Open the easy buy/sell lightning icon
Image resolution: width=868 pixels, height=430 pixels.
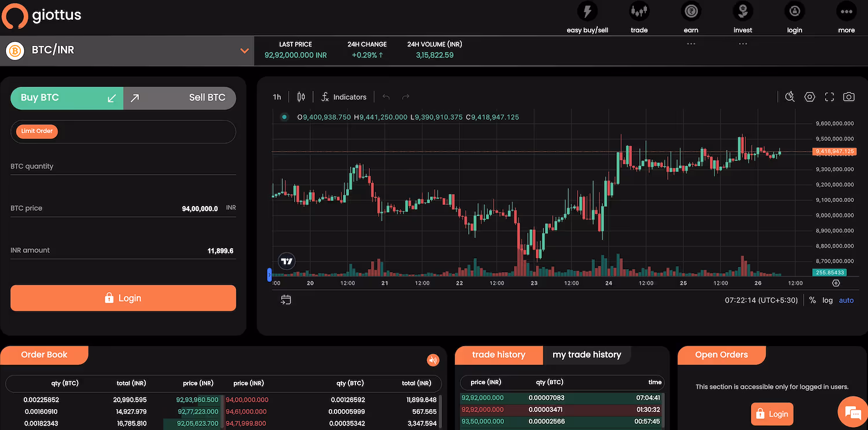pyautogui.click(x=587, y=11)
